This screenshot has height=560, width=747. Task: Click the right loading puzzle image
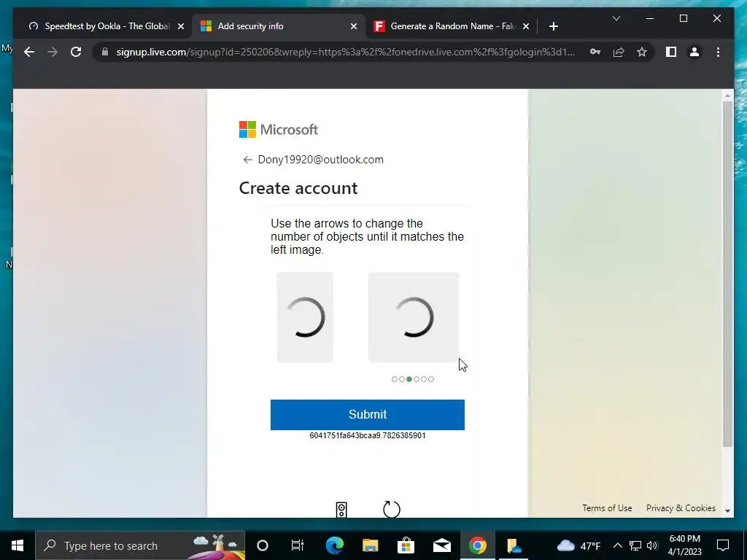tap(414, 317)
